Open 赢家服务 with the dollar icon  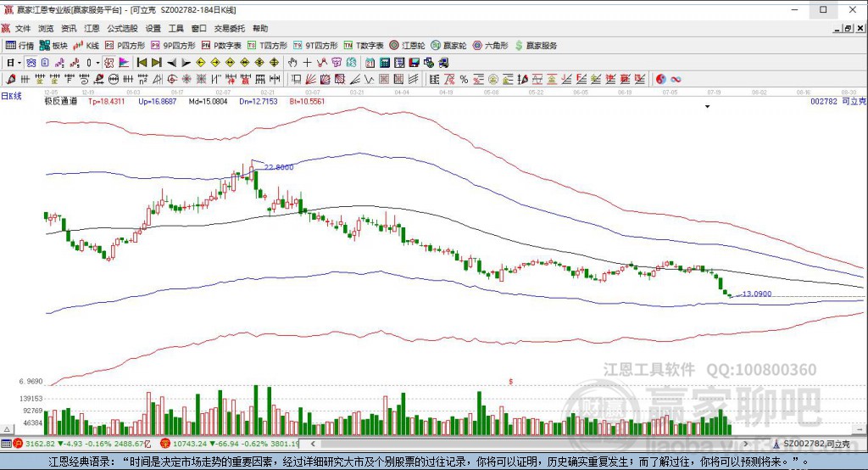pos(536,46)
